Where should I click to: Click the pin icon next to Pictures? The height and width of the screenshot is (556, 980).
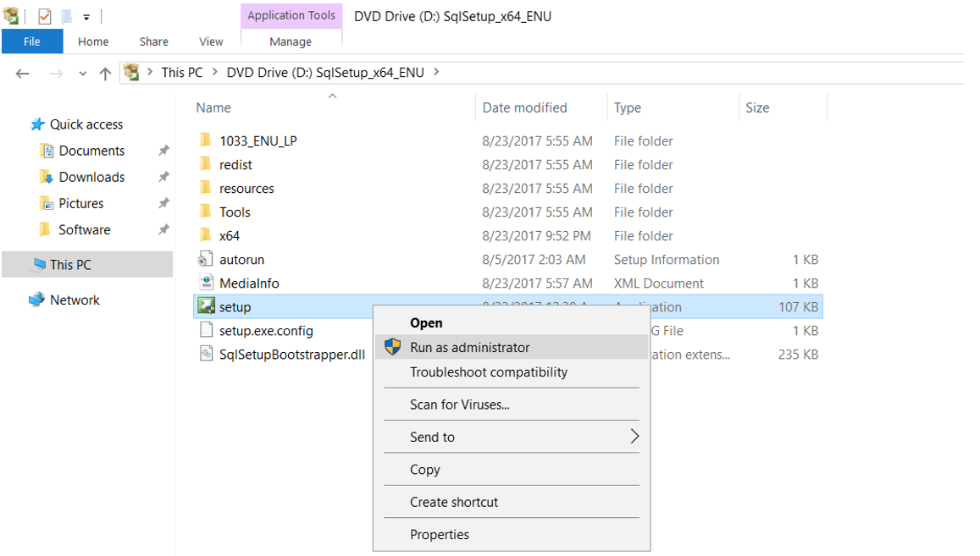click(x=163, y=203)
